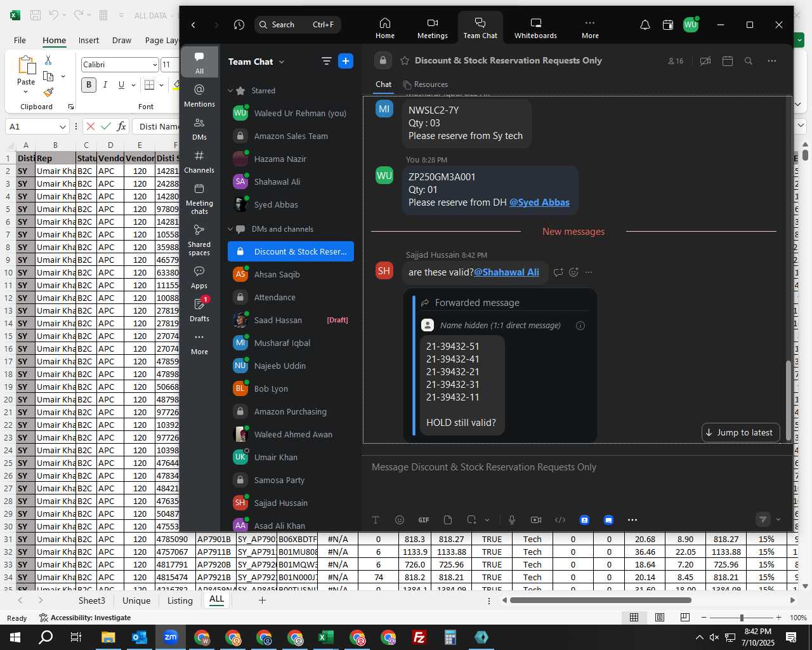Viewport: 812px width, 650px height.
Task: Collapse the DMs and channels section
Action: coord(230,229)
